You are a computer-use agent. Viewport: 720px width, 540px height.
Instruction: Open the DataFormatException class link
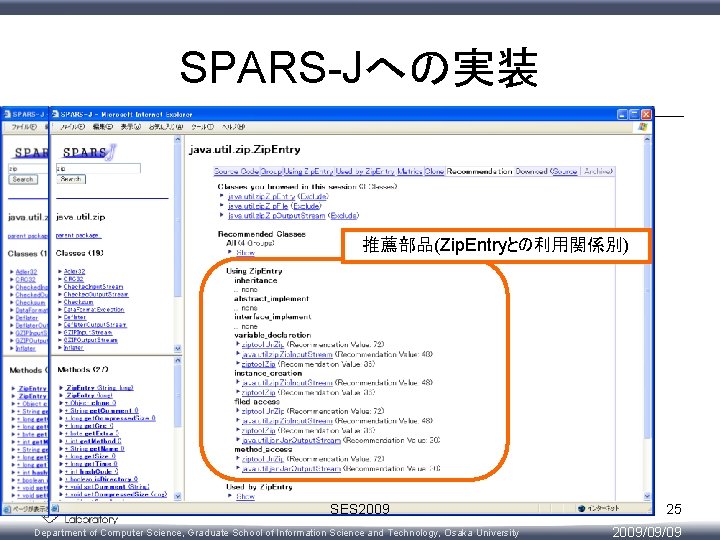coord(94,309)
